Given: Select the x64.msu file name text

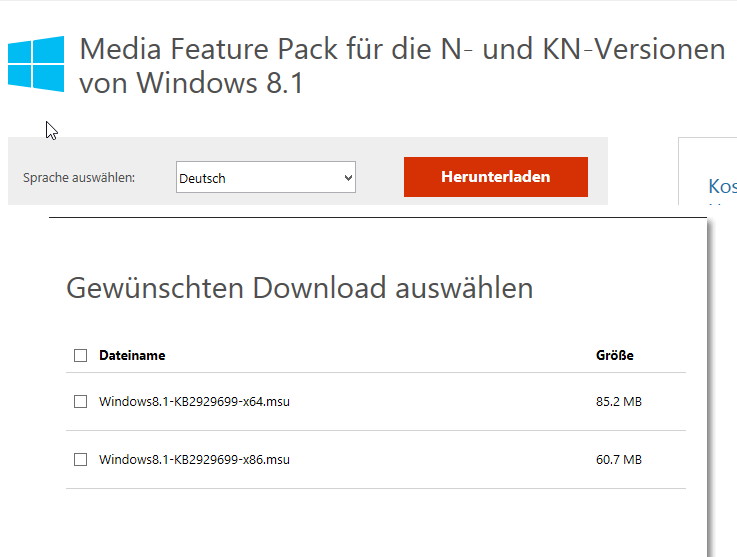Looking at the screenshot, I should [x=194, y=401].
